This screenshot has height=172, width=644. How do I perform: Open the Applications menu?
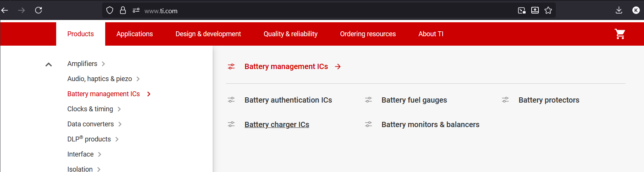[x=135, y=34]
